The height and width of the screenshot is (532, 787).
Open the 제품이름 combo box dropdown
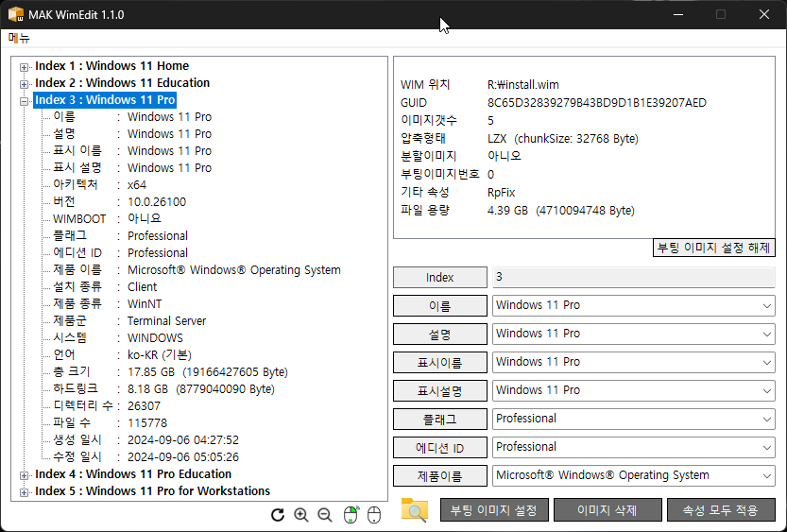pyautogui.click(x=766, y=476)
